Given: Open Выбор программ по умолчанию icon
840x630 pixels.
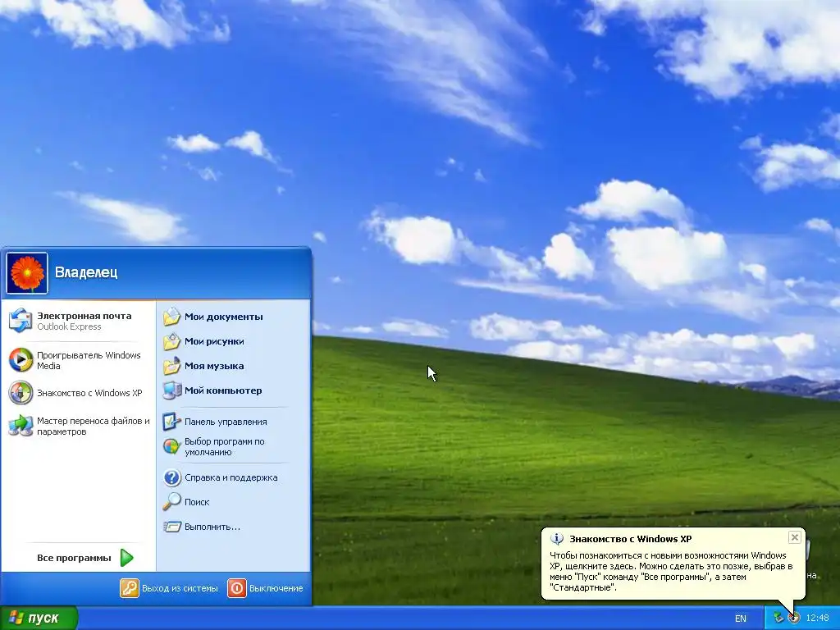Looking at the screenshot, I should pyautogui.click(x=172, y=446).
